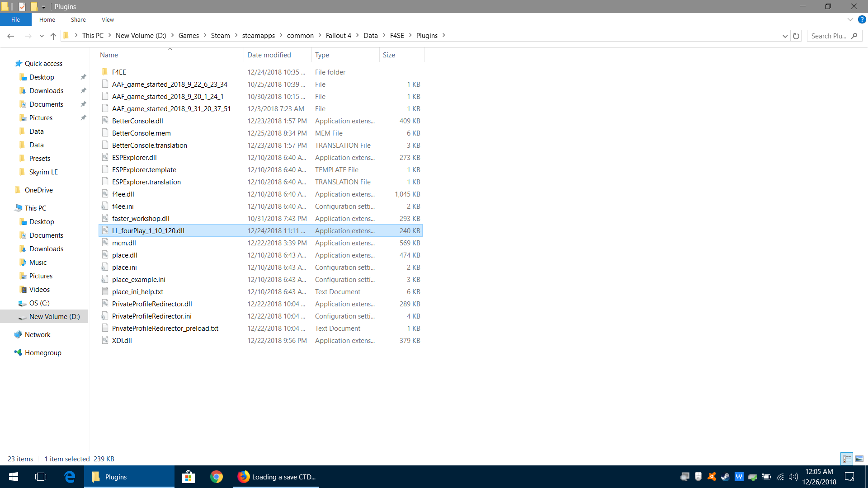Image resolution: width=868 pixels, height=488 pixels.
Task: Open the Steam tray icon
Action: coord(725,477)
